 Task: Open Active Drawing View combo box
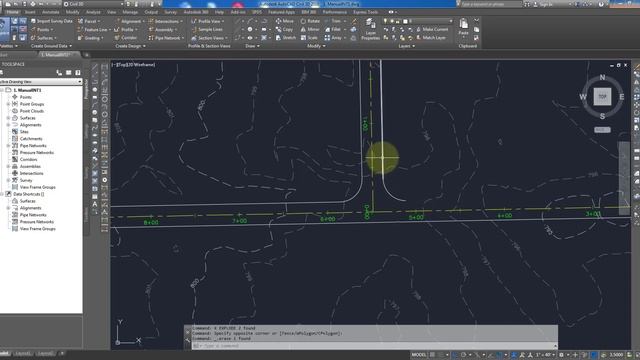[x=41, y=82]
